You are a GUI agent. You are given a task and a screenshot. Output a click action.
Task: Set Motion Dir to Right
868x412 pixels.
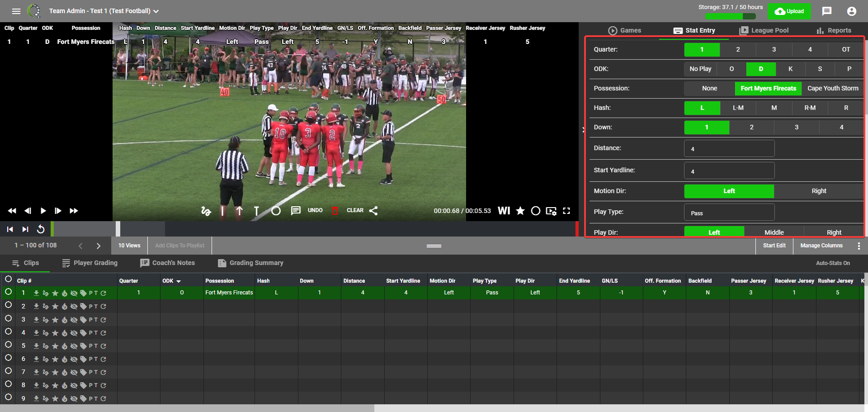click(819, 191)
